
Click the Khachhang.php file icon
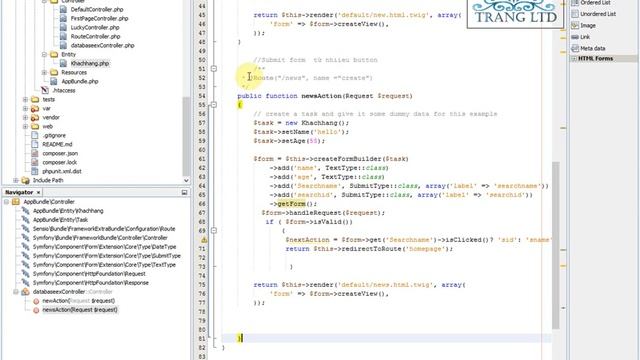(x=63, y=63)
